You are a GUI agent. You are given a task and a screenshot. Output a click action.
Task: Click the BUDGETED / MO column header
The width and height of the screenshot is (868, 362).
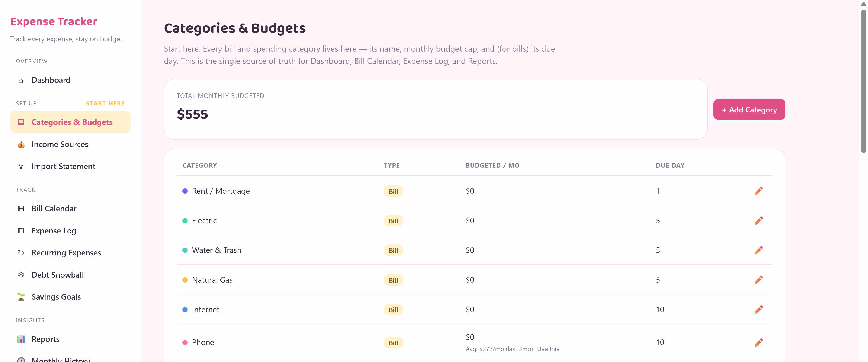(492, 166)
